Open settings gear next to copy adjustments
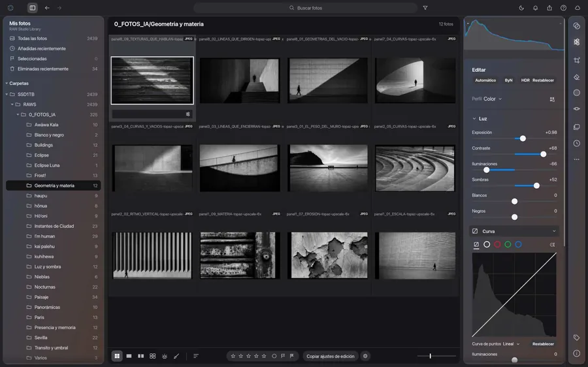Viewport: 588px width, 367px height. (x=365, y=356)
